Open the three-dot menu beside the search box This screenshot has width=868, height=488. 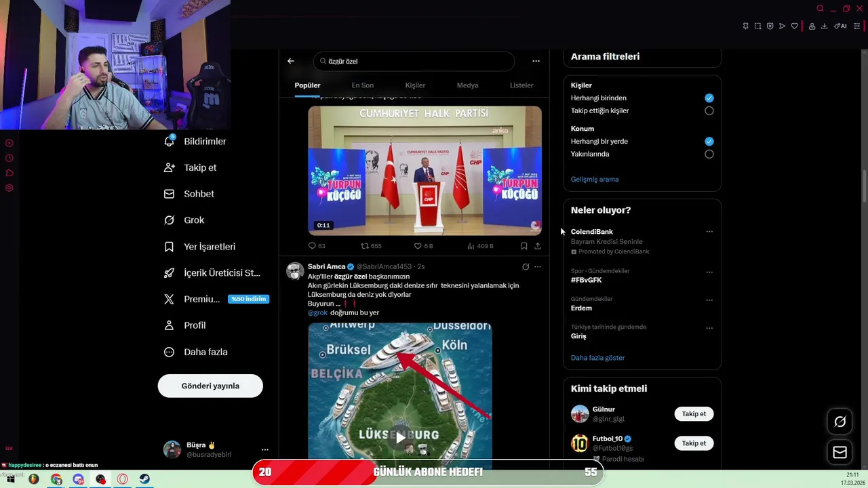[x=536, y=61]
